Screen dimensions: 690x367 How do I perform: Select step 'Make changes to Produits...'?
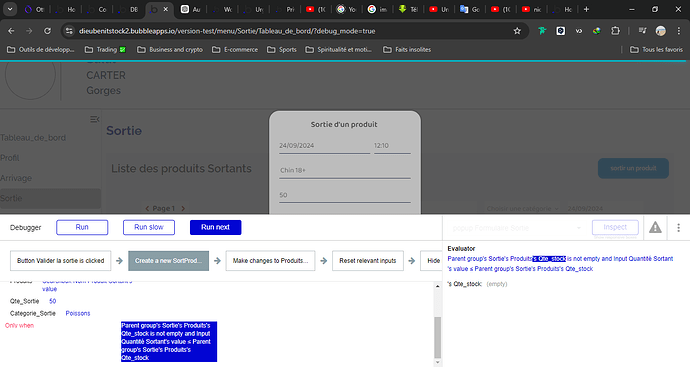point(270,261)
